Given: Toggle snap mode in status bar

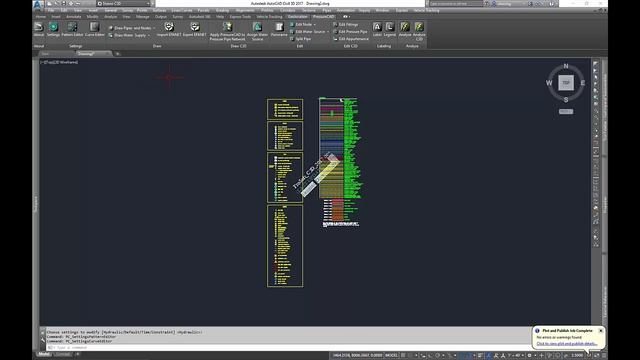Looking at the screenshot, I should (x=410, y=356).
